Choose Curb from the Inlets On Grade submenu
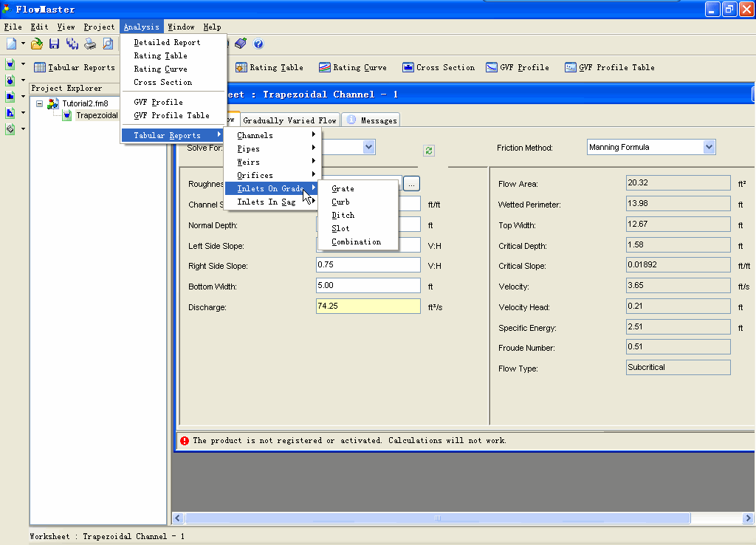Image resolution: width=756 pixels, height=545 pixels. tap(358, 202)
